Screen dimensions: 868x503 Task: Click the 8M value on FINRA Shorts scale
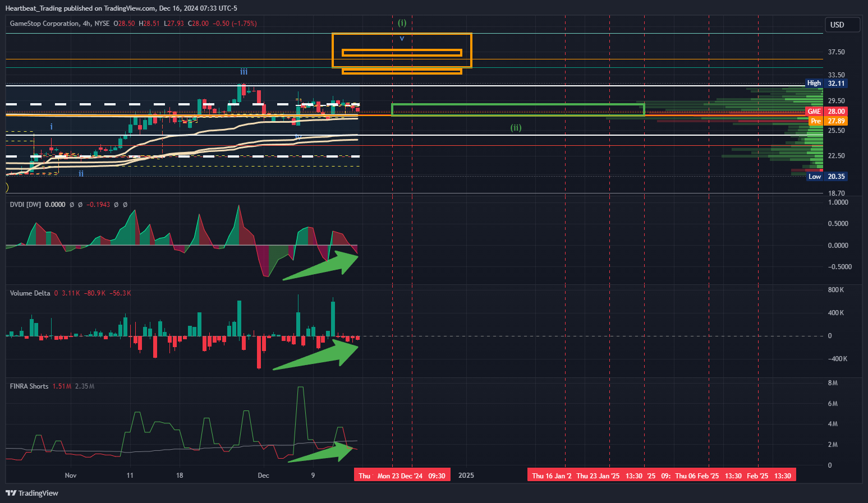(x=833, y=383)
